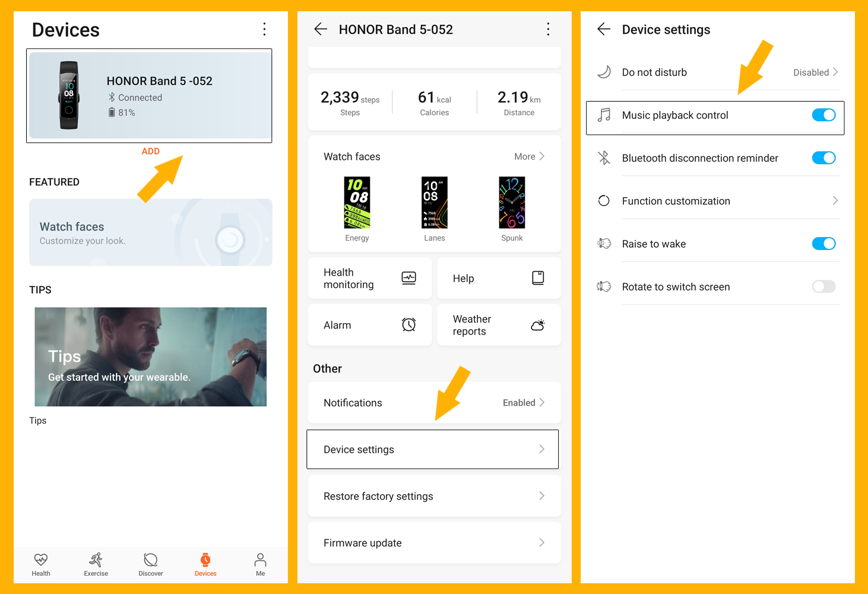The width and height of the screenshot is (868, 594).
Task: Switch to the Exercise tab
Action: [96, 564]
